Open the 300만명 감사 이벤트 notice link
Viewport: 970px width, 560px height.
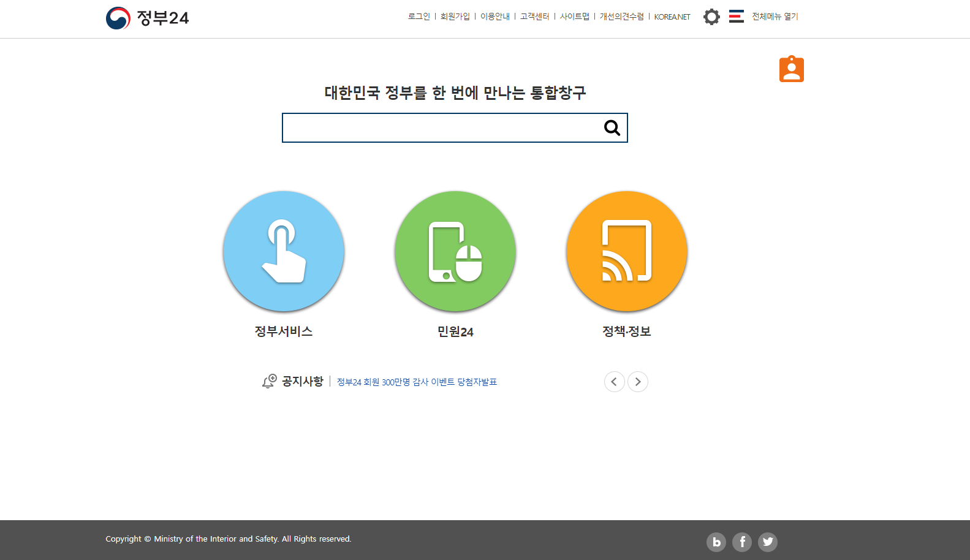417,382
